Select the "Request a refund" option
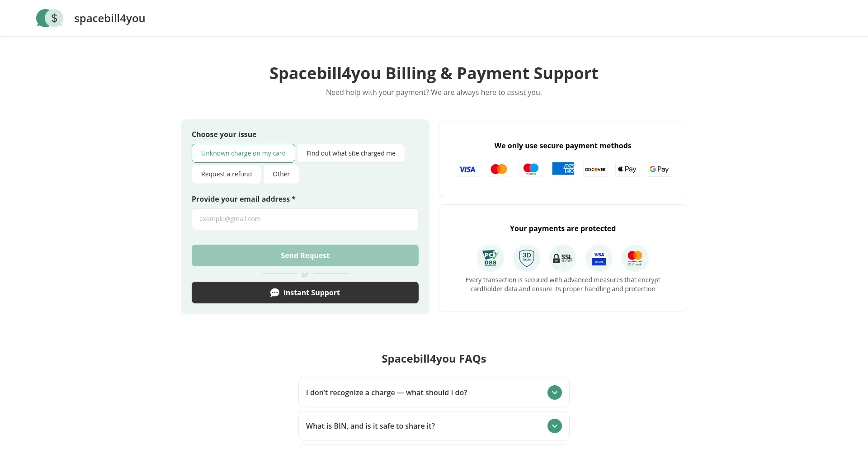Image resolution: width=868 pixels, height=449 pixels. click(x=226, y=174)
